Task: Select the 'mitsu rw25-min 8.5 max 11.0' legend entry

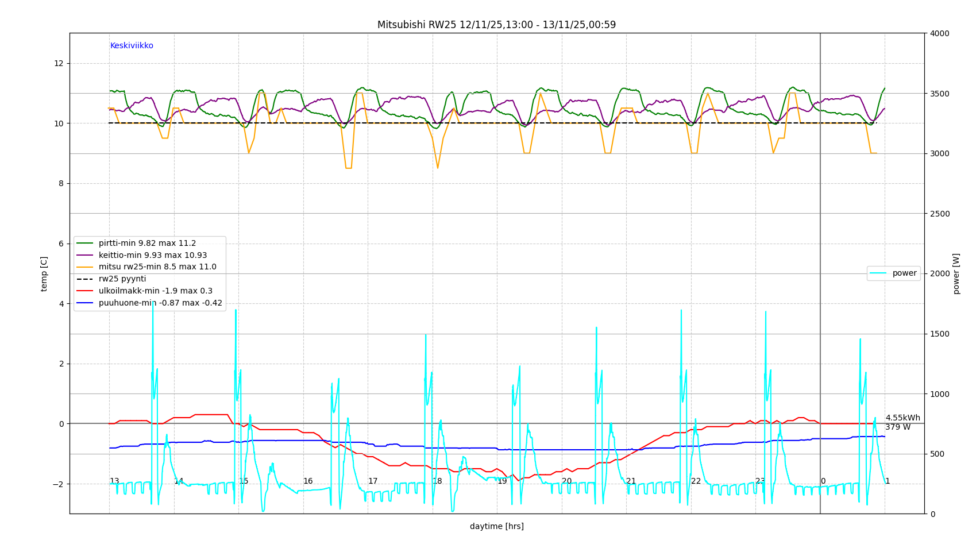Action: click(x=157, y=267)
